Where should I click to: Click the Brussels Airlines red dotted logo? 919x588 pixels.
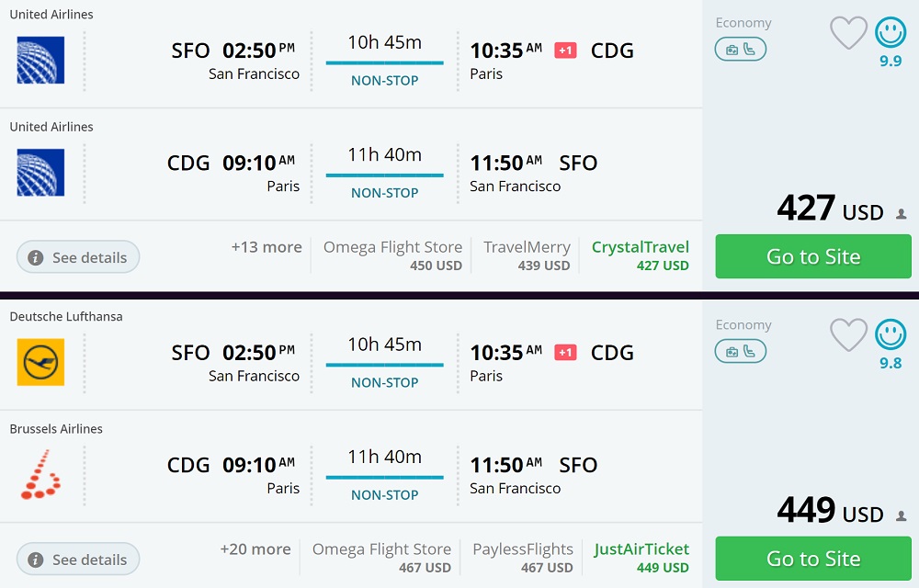click(40, 475)
